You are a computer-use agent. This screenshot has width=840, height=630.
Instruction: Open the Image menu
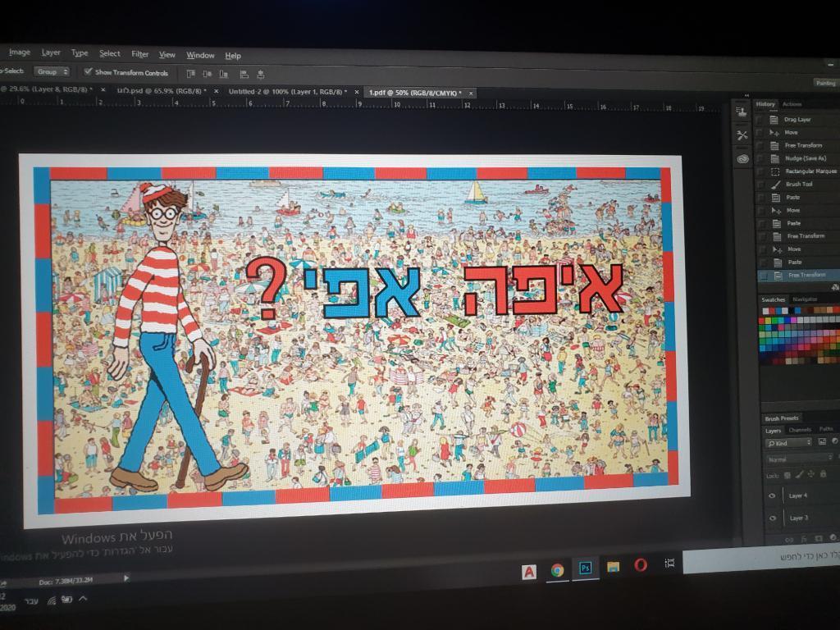pos(20,52)
